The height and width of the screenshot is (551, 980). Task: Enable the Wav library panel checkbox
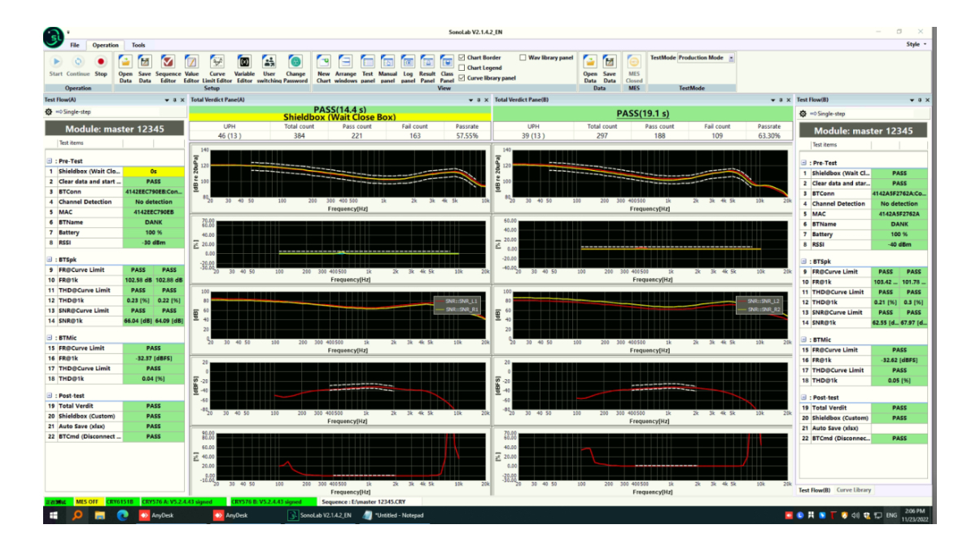pos(522,58)
